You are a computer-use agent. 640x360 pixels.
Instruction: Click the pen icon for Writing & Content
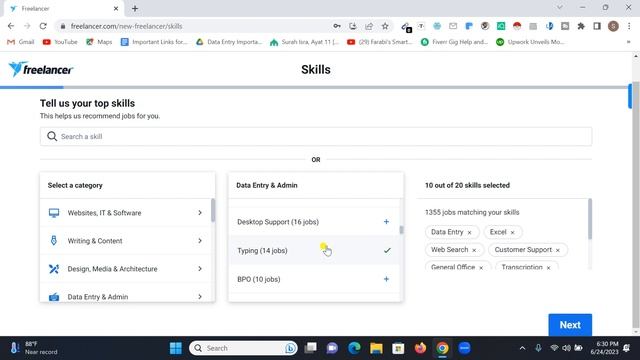click(54, 240)
